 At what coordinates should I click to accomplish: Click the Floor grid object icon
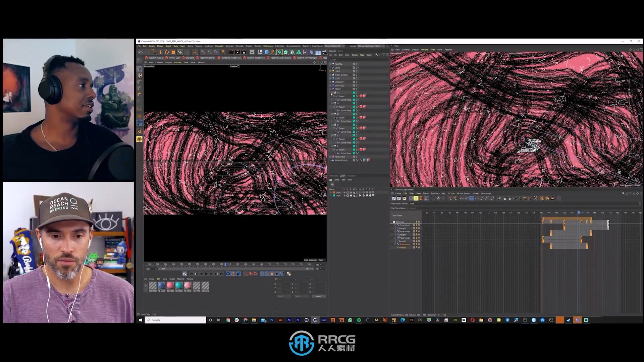click(318, 52)
